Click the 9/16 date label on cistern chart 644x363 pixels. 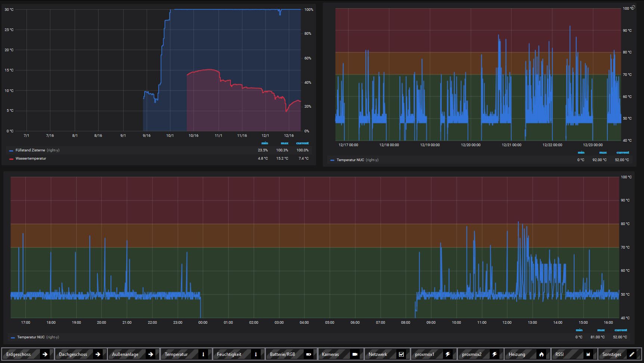click(147, 136)
